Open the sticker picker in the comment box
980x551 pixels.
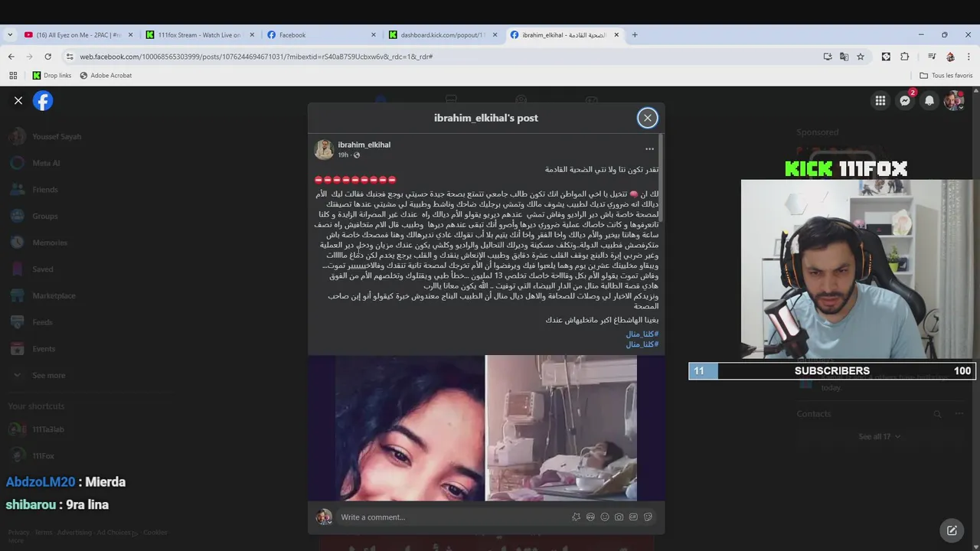[648, 517]
